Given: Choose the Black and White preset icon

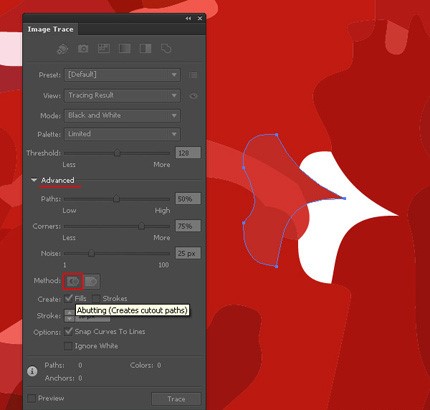Looking at the screenshot, I should point(145,49).
